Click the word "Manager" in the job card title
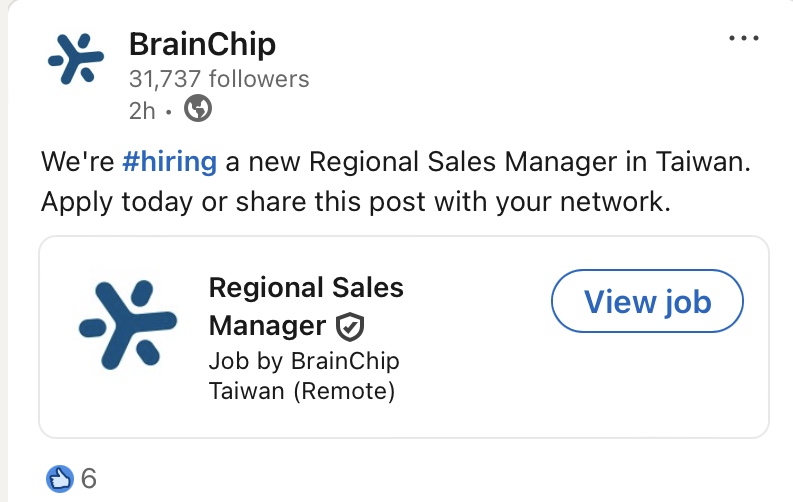 [267, 326]
